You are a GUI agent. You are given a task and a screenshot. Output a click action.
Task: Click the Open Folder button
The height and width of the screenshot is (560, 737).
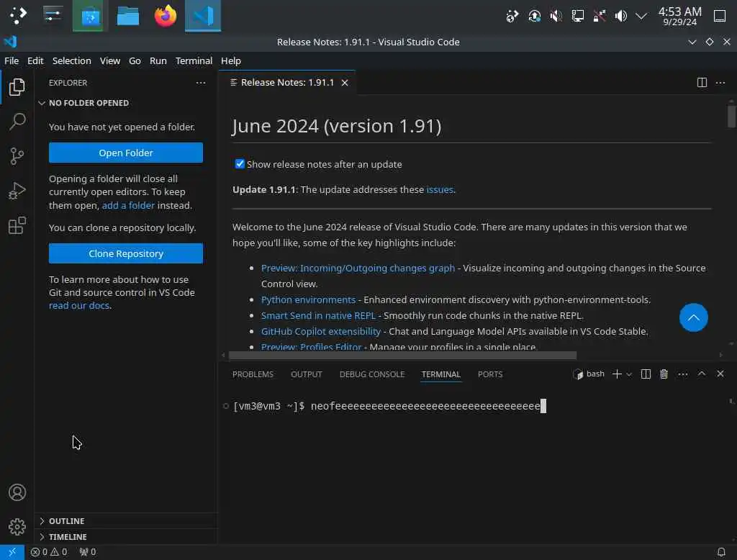[126, 153]
